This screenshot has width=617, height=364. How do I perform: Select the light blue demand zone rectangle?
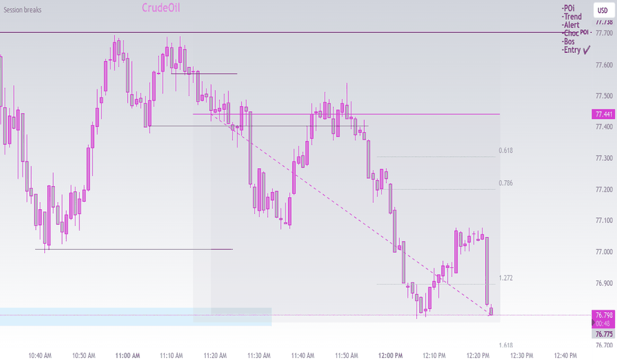click(x=136, y=317)
